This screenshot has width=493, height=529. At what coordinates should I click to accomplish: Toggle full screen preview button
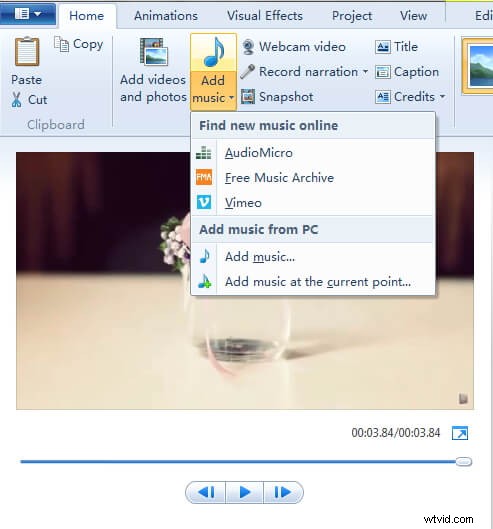tap(460, 433)
